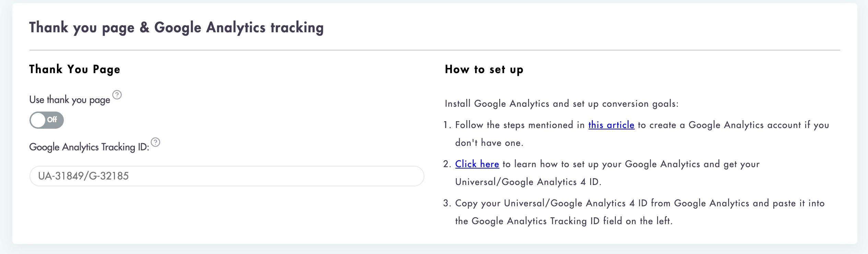Select the "Thank You Page" subheading
Screen dimensions: 868x254
(75, 69)
